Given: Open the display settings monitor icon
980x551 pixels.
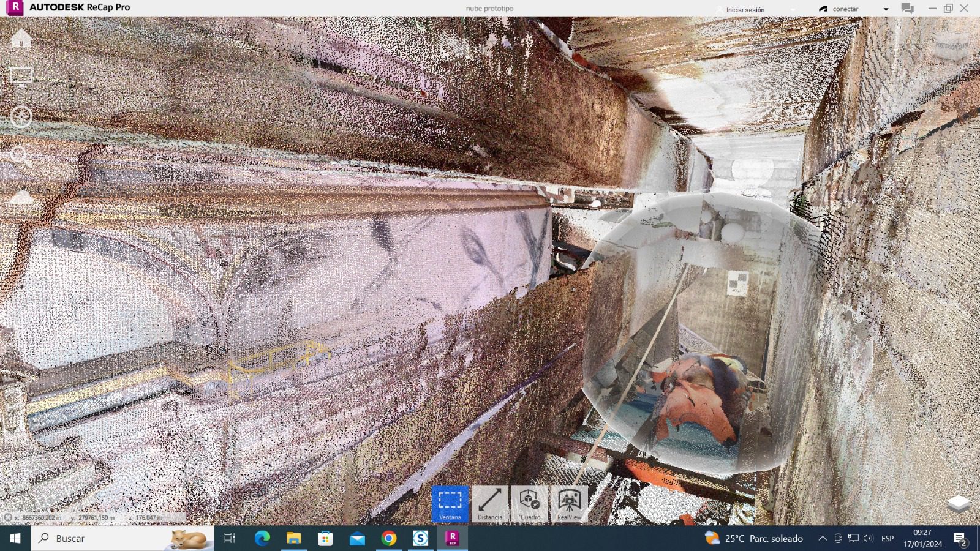Looking at the screenshot, I should coord(21,77).
